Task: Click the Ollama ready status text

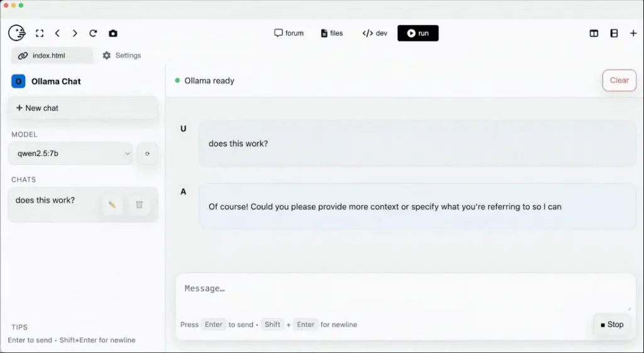Action: [209, 81]
